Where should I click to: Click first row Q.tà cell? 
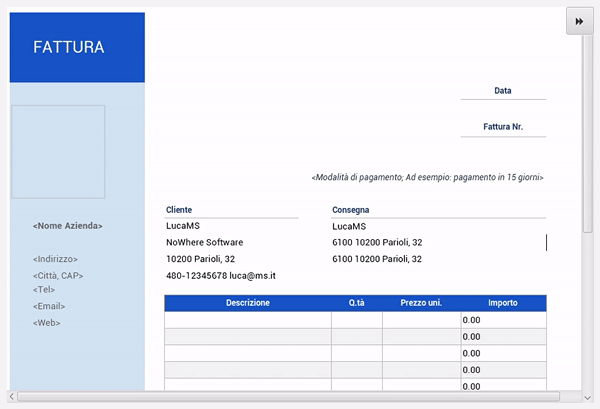coord(357,320)
